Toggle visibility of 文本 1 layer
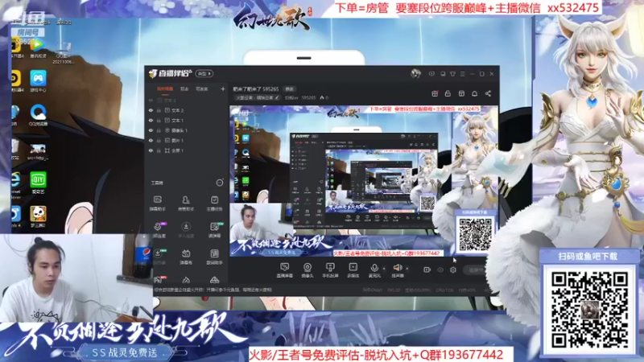Screen dimensions: 644x362 (151, 120)
